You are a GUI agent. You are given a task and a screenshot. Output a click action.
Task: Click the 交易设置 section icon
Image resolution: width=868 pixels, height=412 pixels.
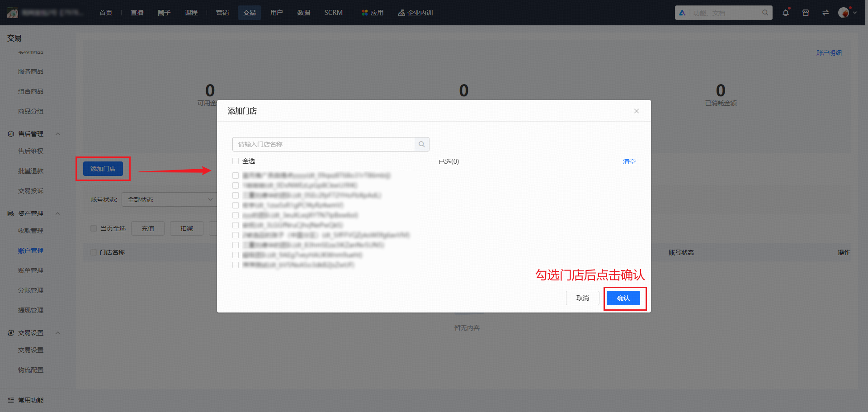coord(11,333)
